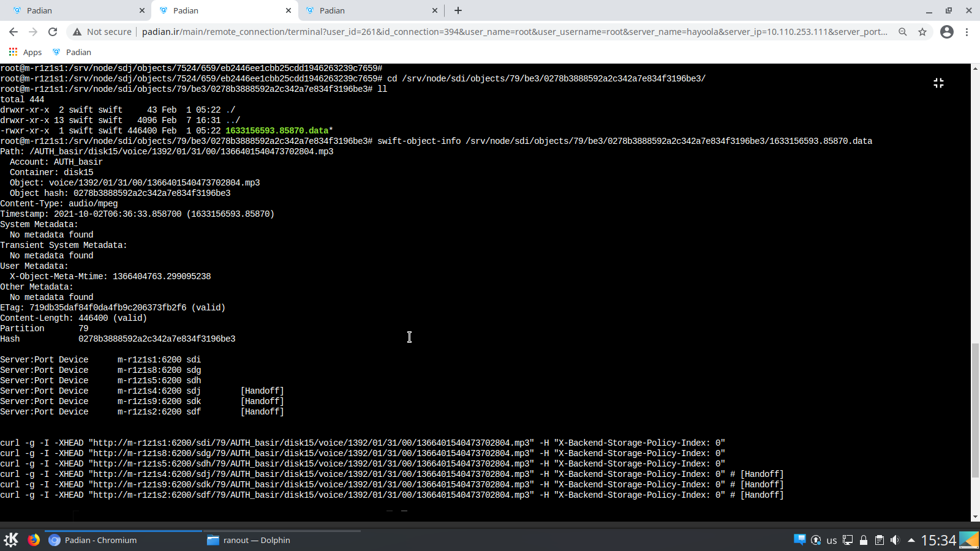The height and width of the screenshot is (551, 980).
Task: Expand hidden system tray icons
Action: [911, 540]
